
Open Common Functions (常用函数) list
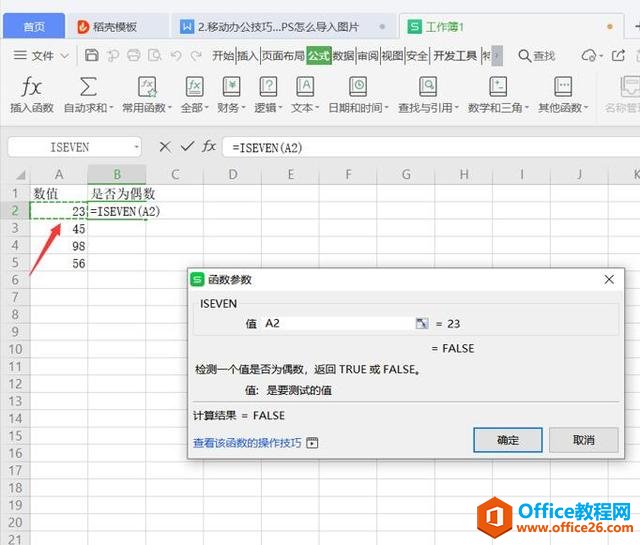(x=147, y=95)
